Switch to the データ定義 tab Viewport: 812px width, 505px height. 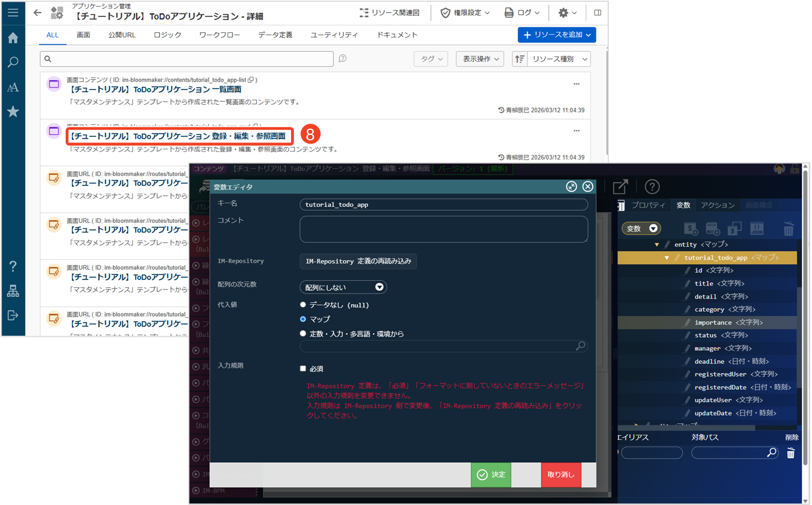275,35
